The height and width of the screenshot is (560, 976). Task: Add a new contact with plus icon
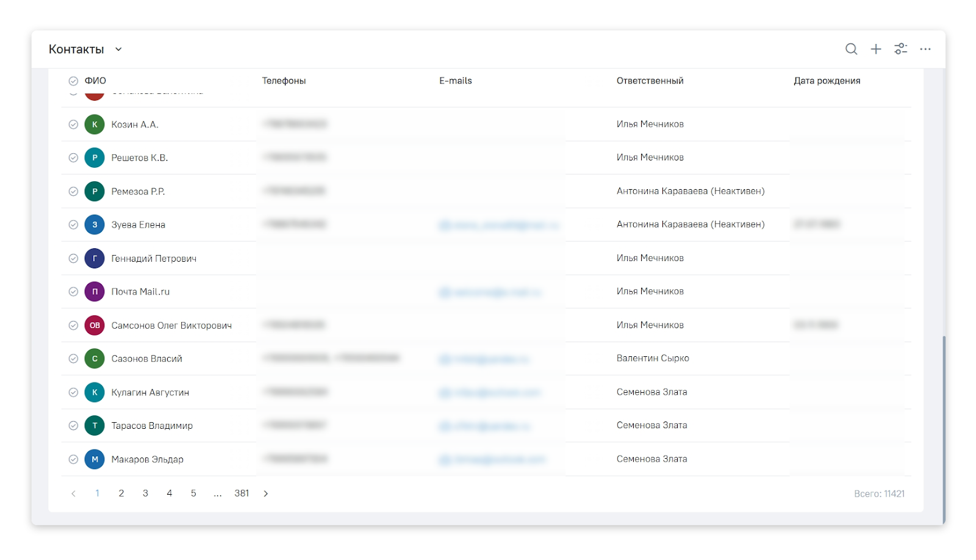[875, 49]
